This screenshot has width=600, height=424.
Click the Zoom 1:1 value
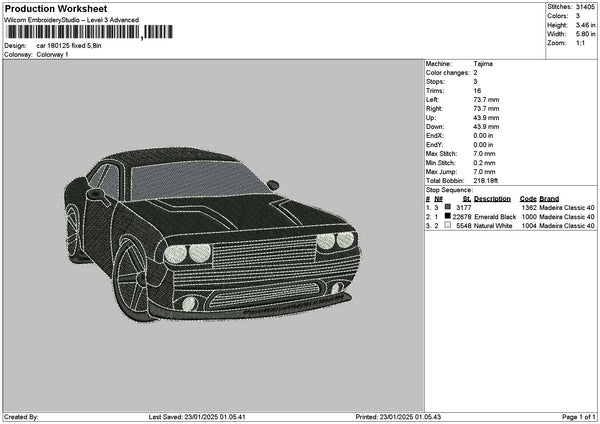click(x=579, y=43)
